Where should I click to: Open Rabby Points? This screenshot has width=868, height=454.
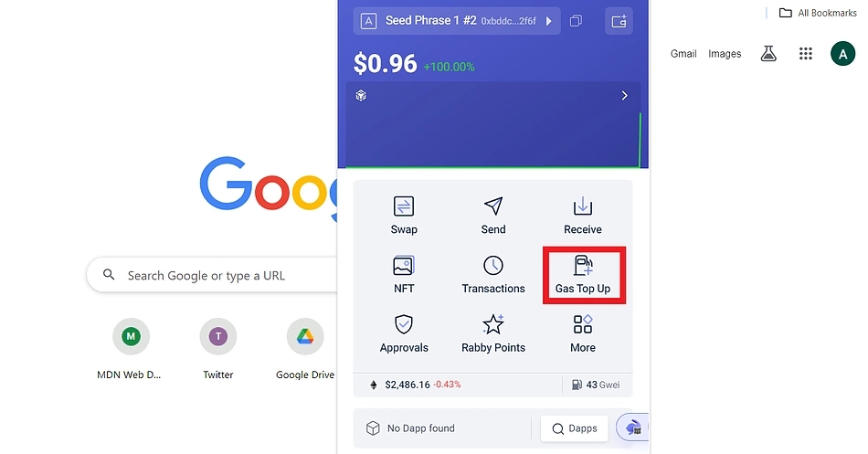click(493, 333)
